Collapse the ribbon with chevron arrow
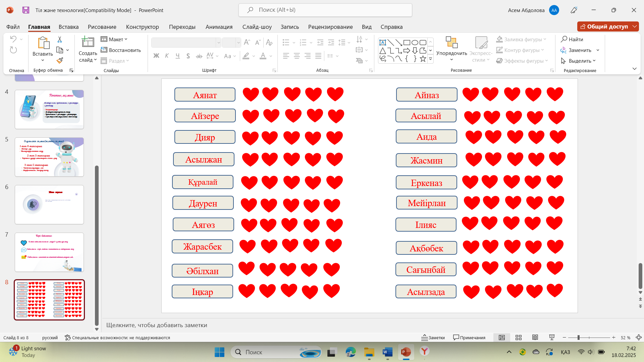The image size is (644, 362). click(x=634, y=69)
